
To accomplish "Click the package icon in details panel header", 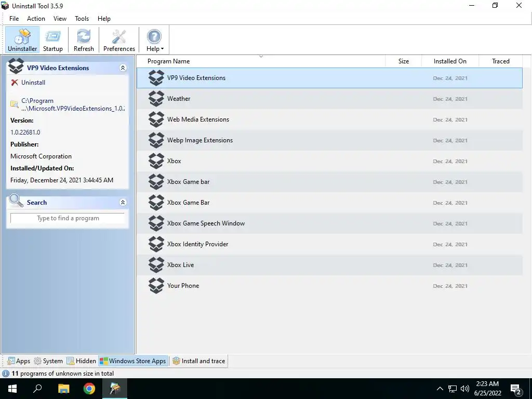I will tap(16, 66).
